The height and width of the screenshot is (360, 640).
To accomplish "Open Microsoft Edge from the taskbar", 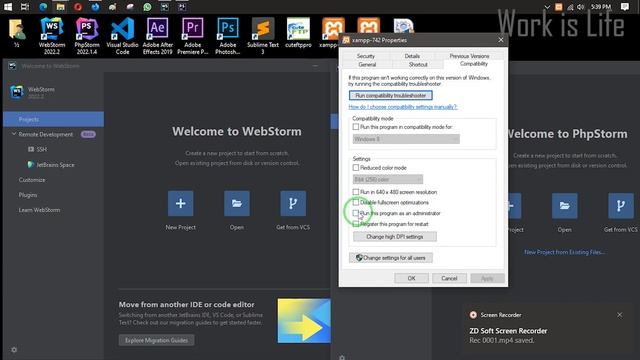I will click(43, 7).
